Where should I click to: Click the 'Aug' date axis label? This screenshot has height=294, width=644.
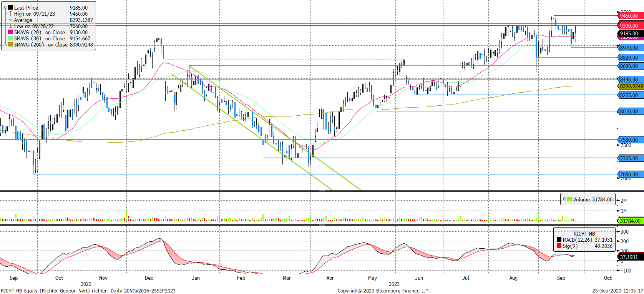tap(513, 278)
